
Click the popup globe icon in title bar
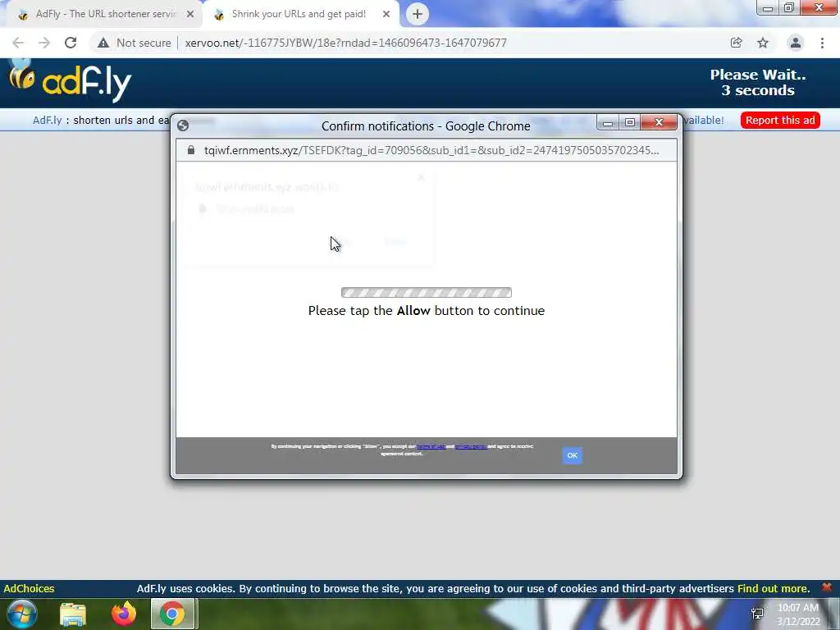coord(183,126)
